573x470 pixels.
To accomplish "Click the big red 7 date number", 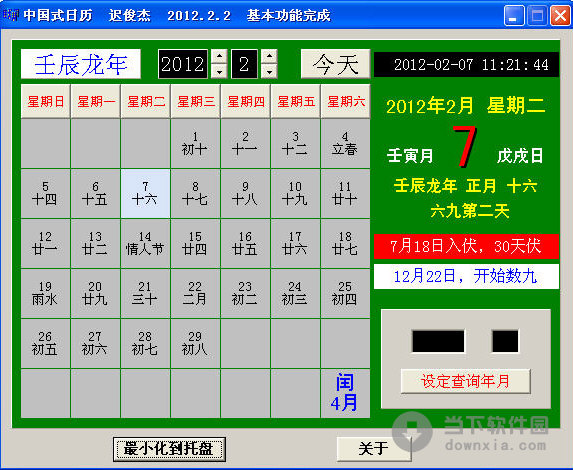I will (x=464, y=147).
